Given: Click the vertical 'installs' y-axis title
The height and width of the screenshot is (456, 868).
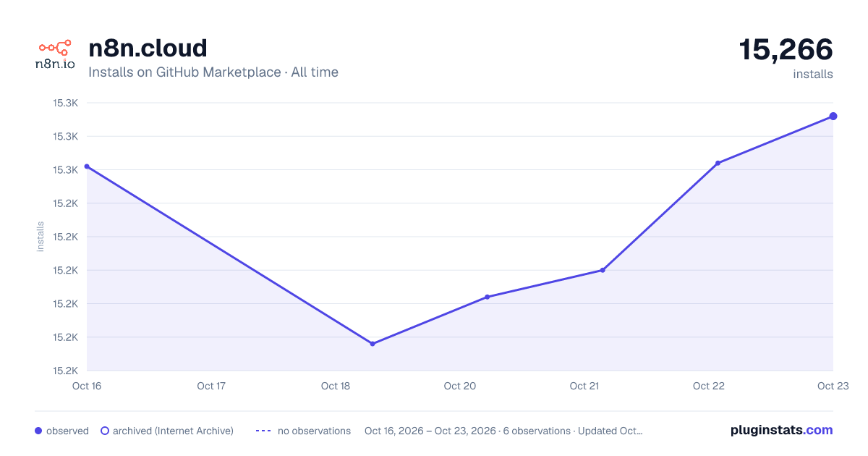Looking at the screenshot, I should point(41,237).
